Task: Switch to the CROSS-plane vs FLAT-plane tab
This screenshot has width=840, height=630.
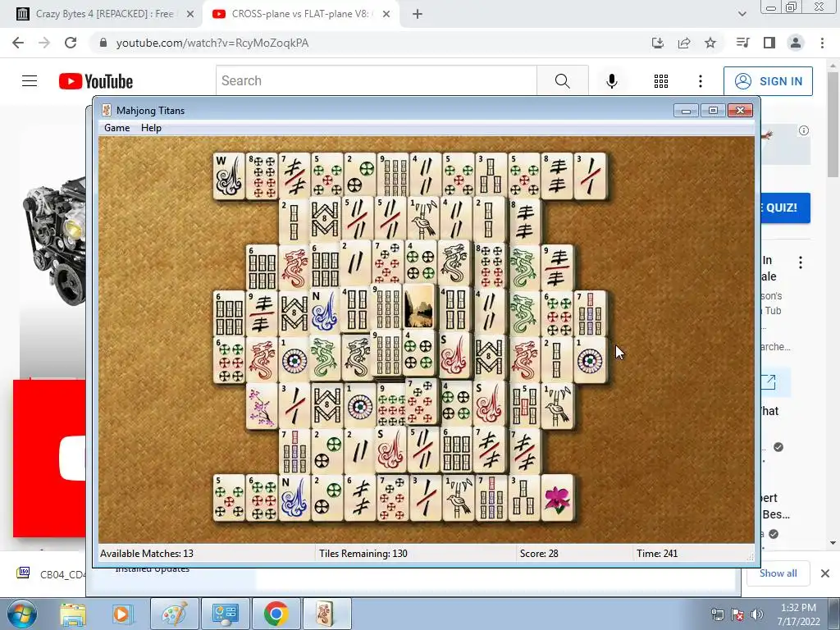Action: [300, 14]
